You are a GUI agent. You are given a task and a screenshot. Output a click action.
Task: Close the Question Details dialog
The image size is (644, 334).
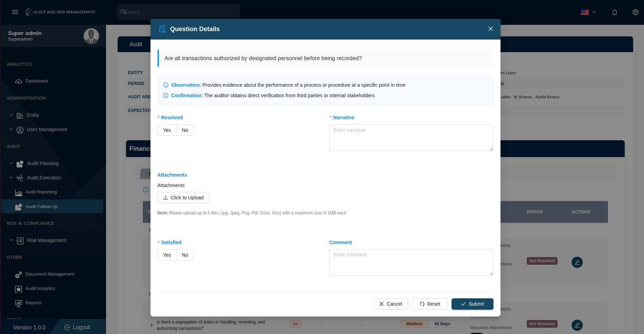pyautogui.click(x=490, y=29)
